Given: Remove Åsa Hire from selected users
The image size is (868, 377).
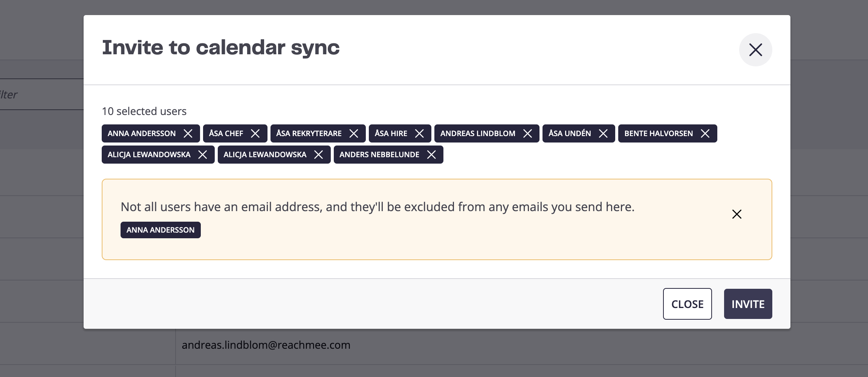Looking at the screenshot, I should [x=419, y=133].
